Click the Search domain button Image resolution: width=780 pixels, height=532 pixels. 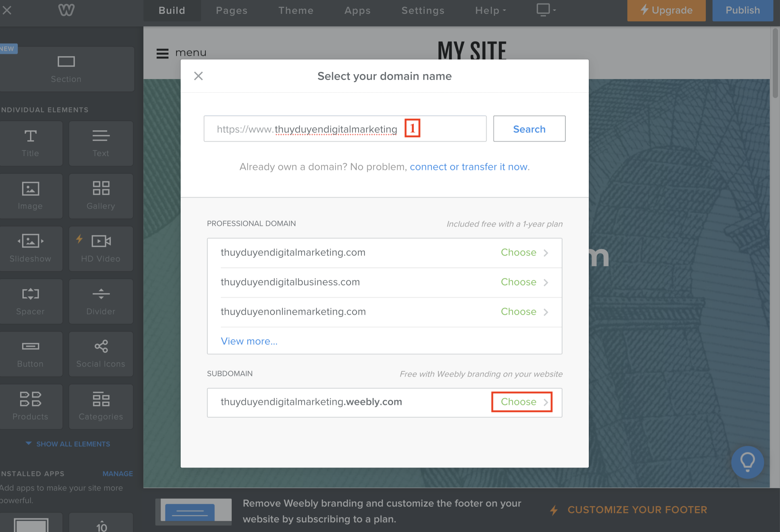(529, 129)
